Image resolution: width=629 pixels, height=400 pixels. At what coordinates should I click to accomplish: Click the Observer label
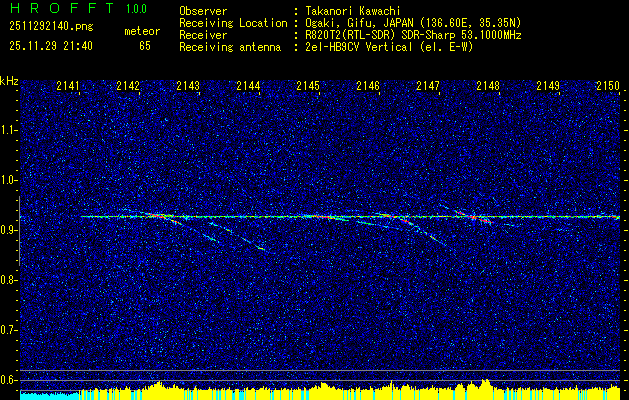203,11
